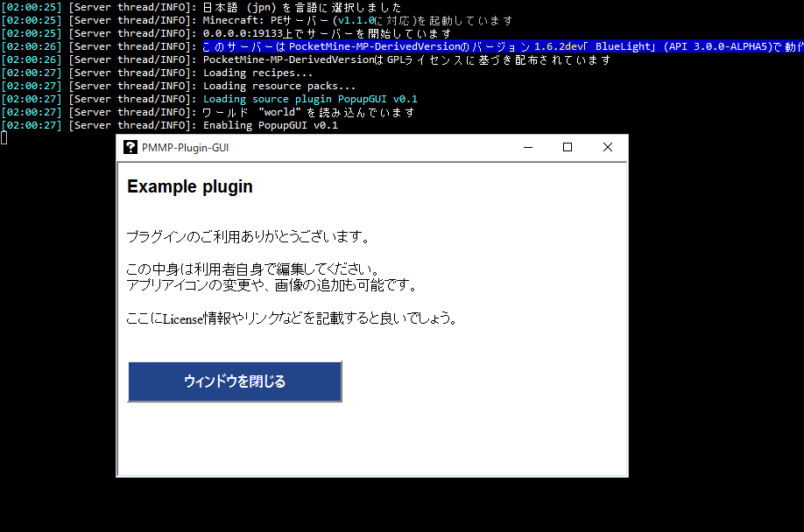Click the ここにLicense情報 line

tap(292, 318)
